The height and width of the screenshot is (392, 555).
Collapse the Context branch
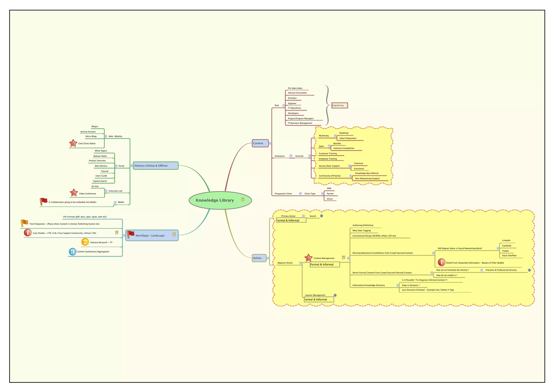point(270,143)
